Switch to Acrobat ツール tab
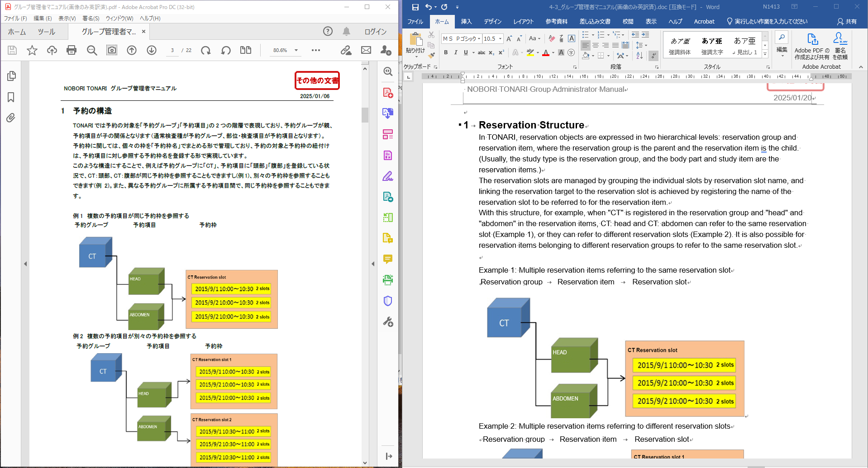This screenshot has height=468, width=868. [x=46, y=32]
